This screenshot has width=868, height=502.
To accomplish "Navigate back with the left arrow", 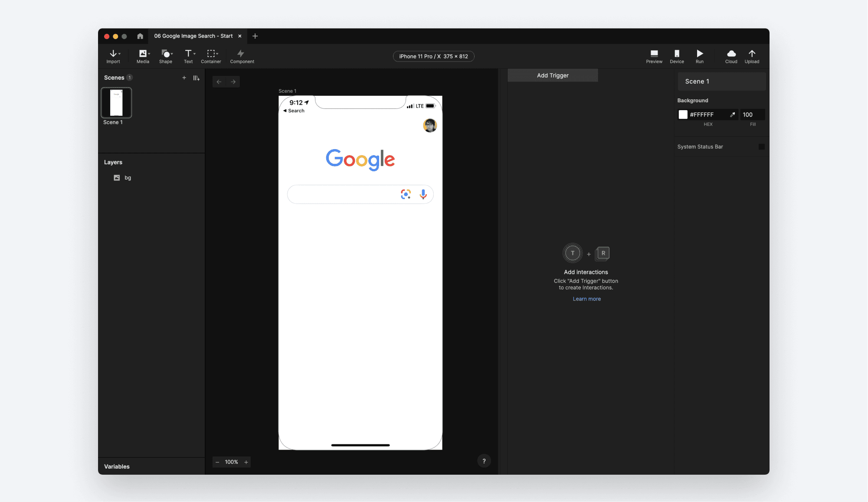I will (219, 81).
